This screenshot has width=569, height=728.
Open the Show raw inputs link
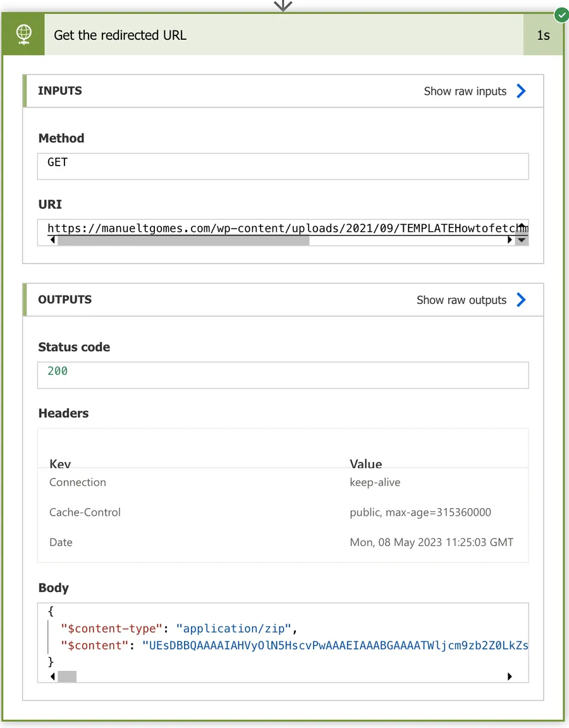(x=465, y=91)
